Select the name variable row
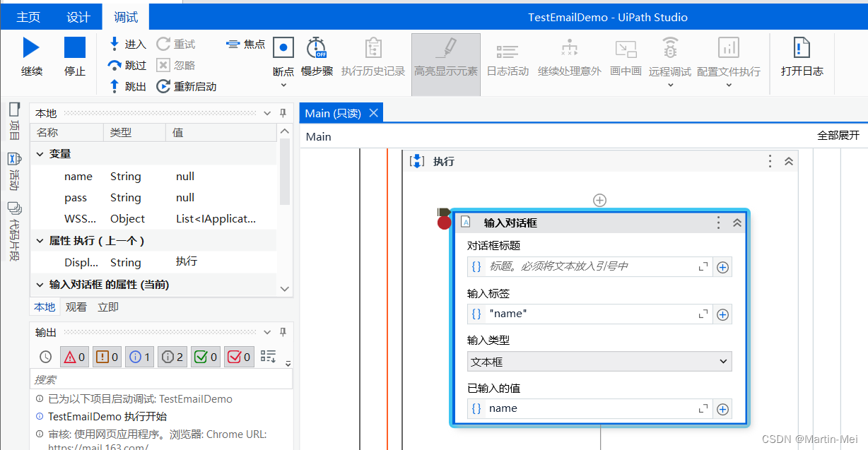Viewport: 868px width, 450px height. (x=154, y=177)
